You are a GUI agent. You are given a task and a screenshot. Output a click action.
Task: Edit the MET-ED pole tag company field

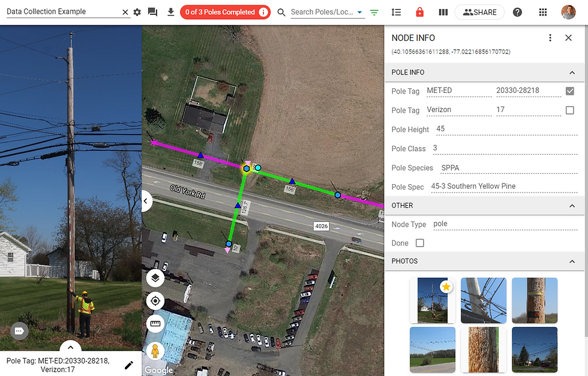click(459, 91)
